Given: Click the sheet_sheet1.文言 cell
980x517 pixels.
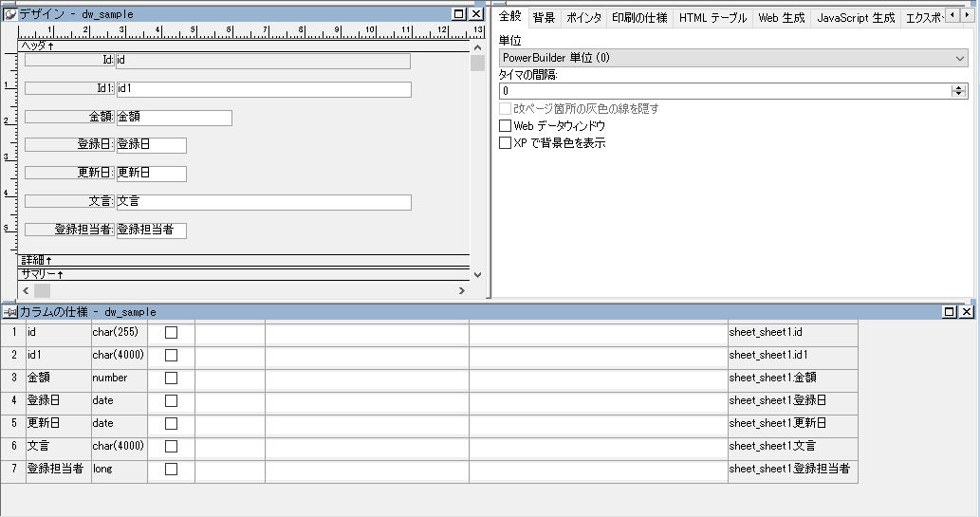Looking at the screenshot, I should (x=792, y=447).
